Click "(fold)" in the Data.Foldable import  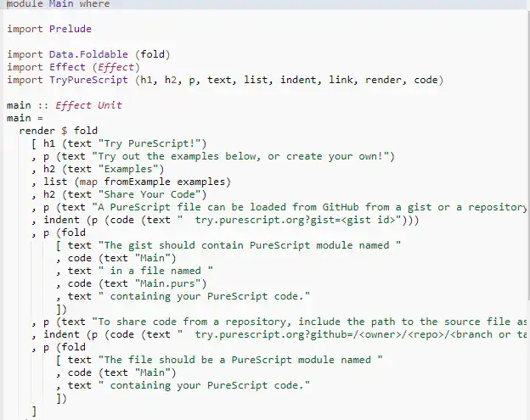click(x=152, y=54)
